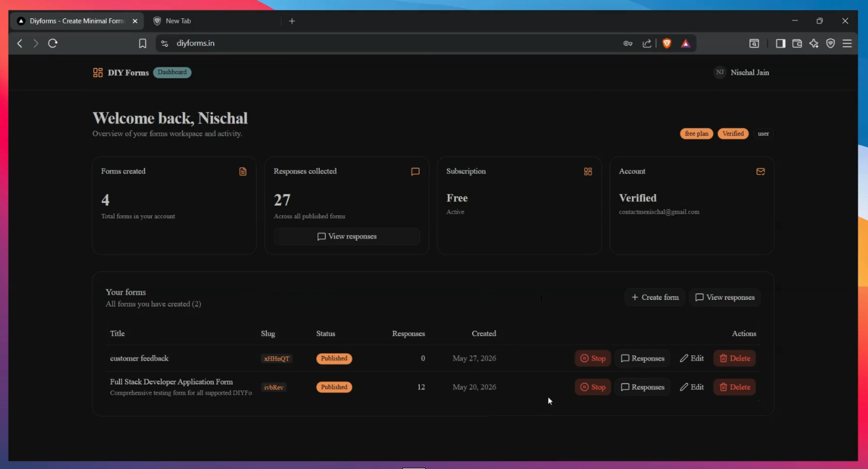Click the tab search toolbar icon

click(x=754, y=43)
